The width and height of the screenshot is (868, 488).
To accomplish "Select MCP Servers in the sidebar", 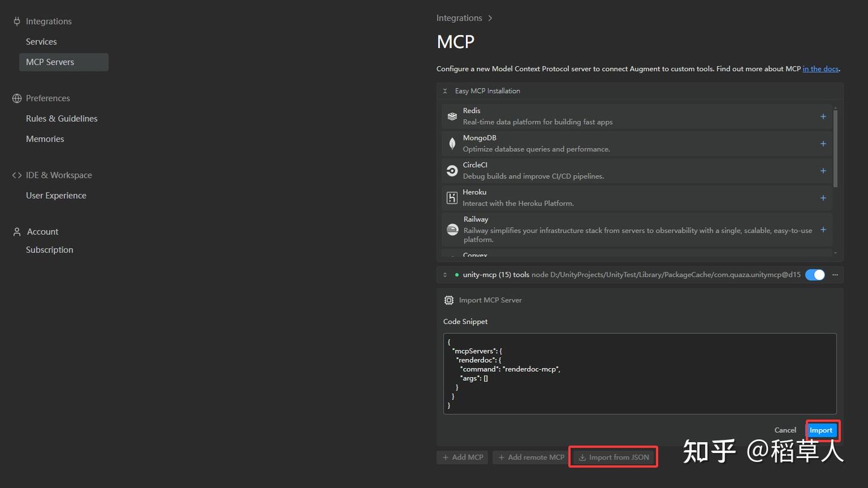I will (64, 62).
